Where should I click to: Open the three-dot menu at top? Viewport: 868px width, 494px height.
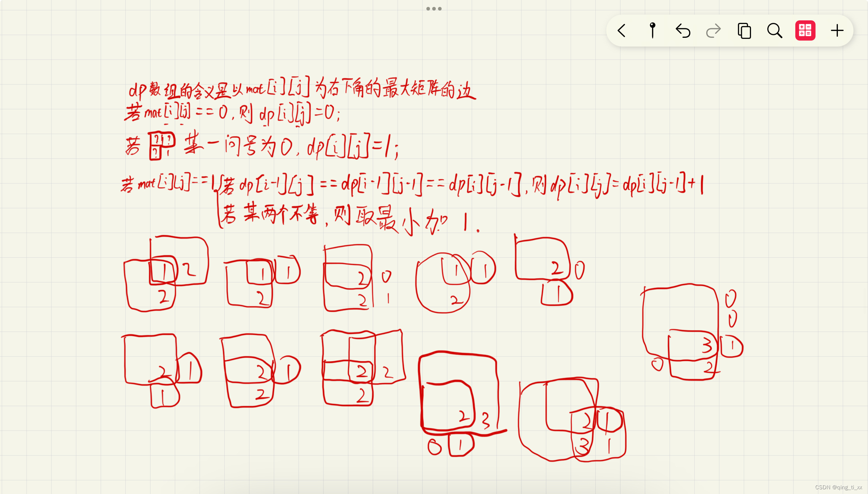pos(434,9)
